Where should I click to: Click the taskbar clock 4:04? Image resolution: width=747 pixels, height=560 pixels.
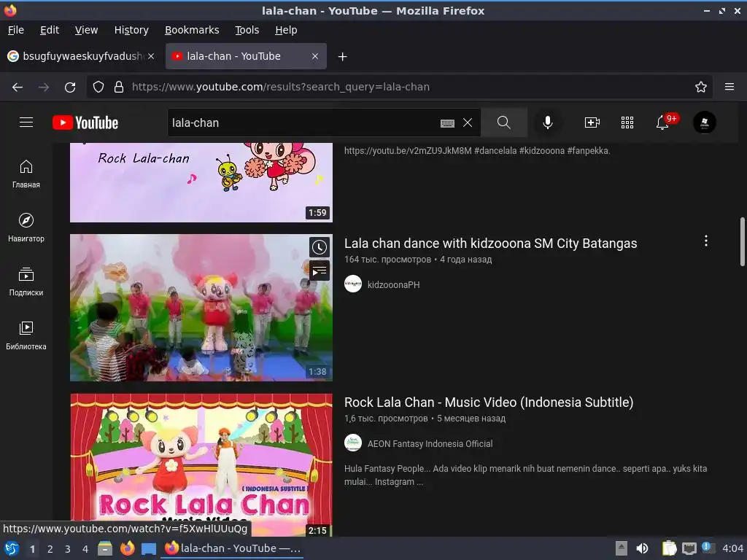coord(732,548)
